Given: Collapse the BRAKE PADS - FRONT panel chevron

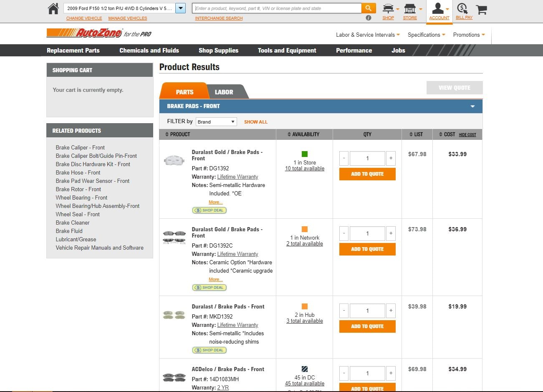Looking at the screenshot, I should 472,106.
